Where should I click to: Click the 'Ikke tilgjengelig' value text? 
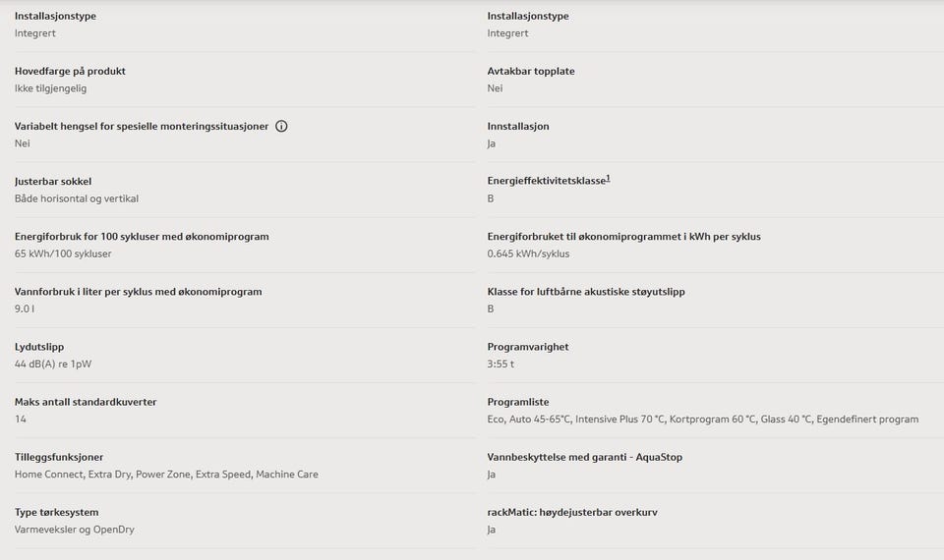click(50, 88)
